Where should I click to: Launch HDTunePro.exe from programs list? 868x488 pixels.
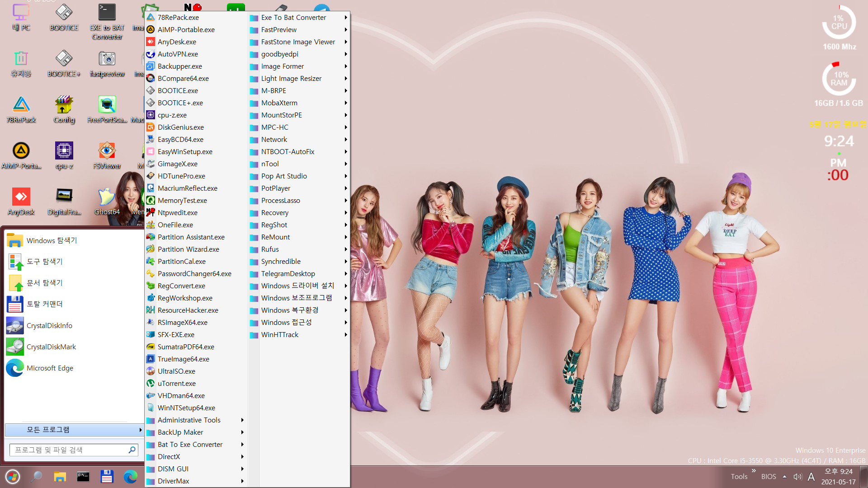coord(196,176)
